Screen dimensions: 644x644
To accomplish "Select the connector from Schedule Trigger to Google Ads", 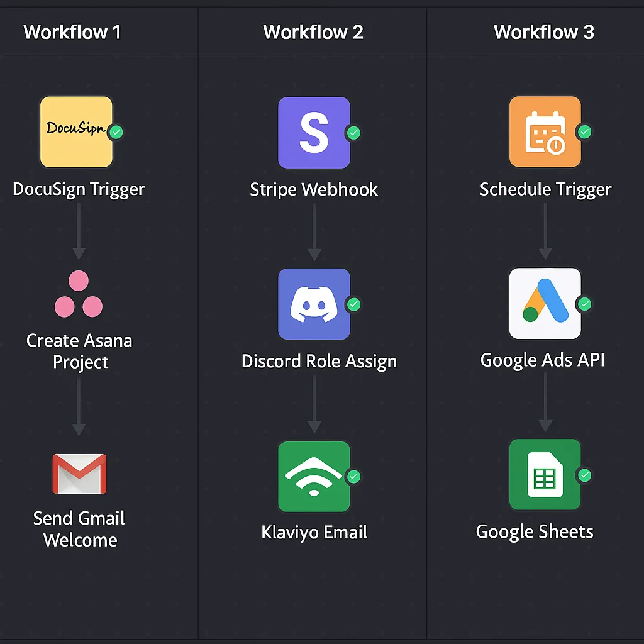I will [545, 231].
